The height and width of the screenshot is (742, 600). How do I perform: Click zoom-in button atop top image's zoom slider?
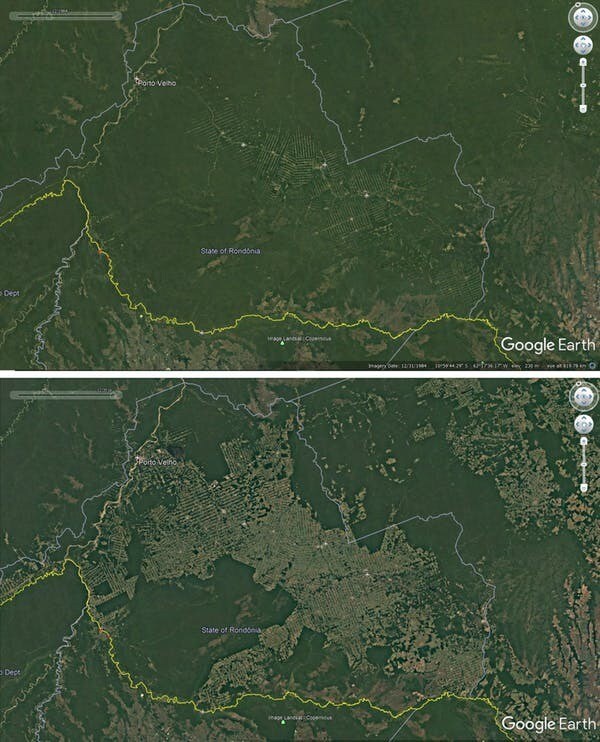[583, 62]
